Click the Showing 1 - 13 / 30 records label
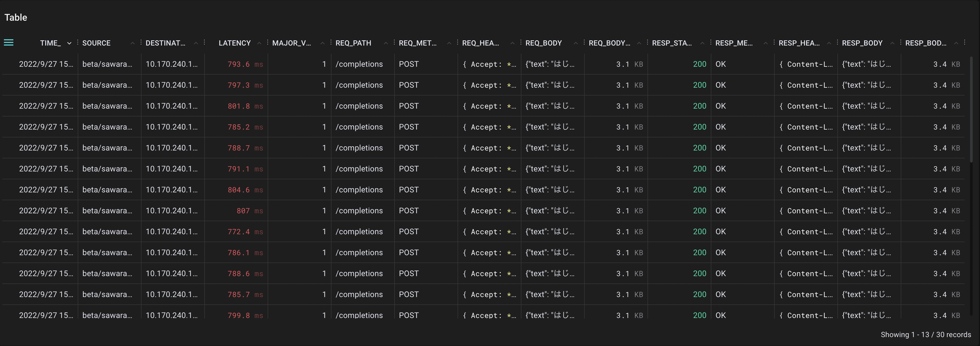 [x=926, y=334]
